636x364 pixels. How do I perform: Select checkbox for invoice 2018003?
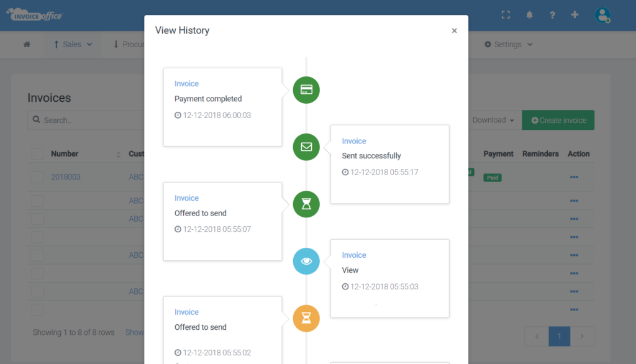pyautogui.click(x=38, y=177)
